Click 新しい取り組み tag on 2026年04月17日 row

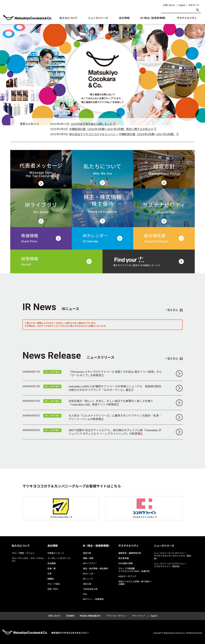(52, 372)
